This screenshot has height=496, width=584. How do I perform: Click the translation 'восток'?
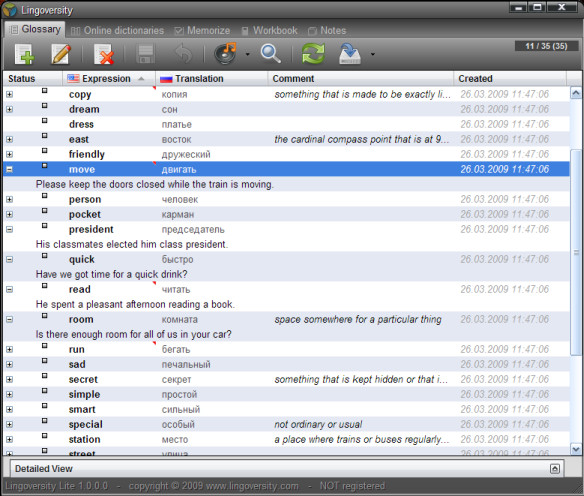point(176,140)
